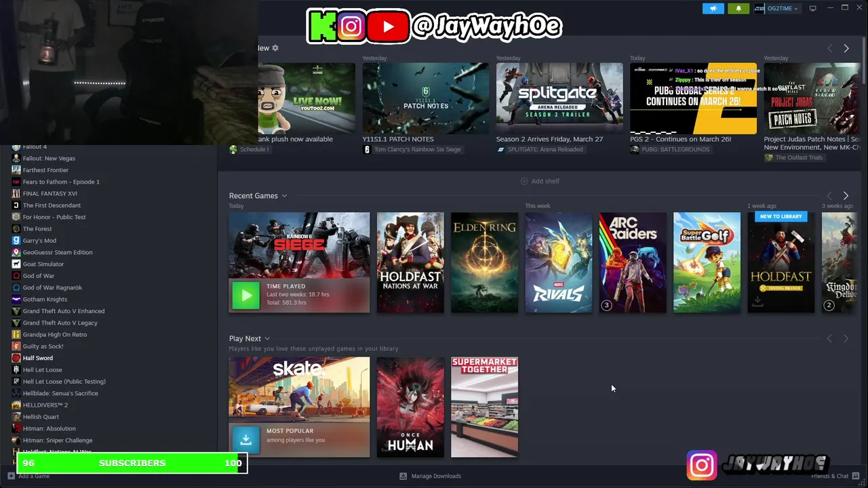Click the Hitman: Absolution game icon
Image resolution: width=868 pixels, height=488 pixels.
point(16,428)
